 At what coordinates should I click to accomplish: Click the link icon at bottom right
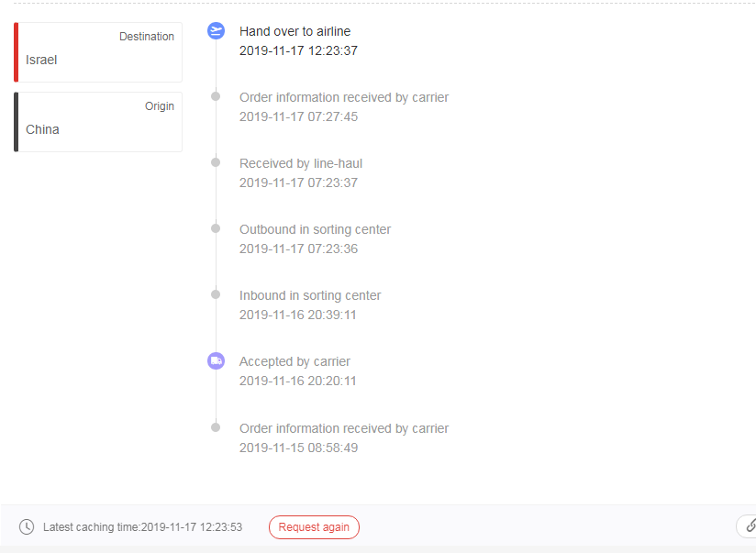point(750,526)
